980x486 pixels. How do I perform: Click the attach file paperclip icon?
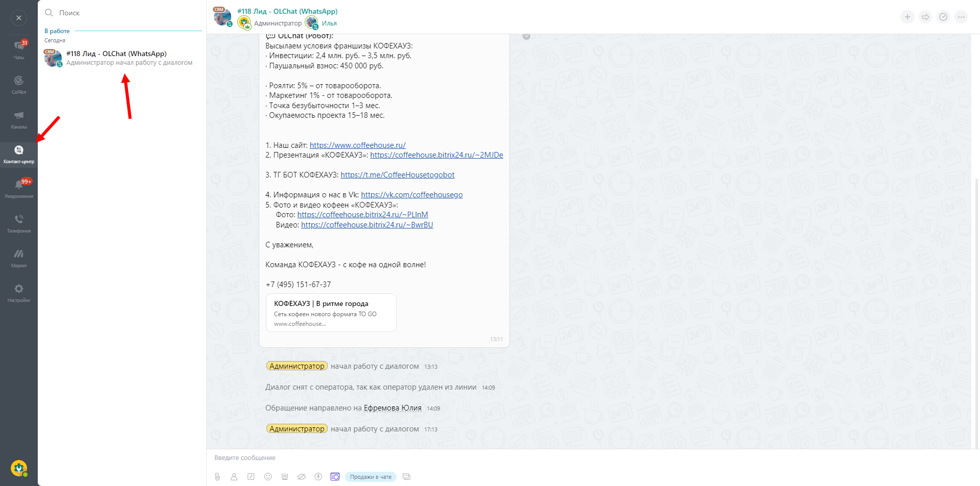pyautogui.click(x=217, y=477)
